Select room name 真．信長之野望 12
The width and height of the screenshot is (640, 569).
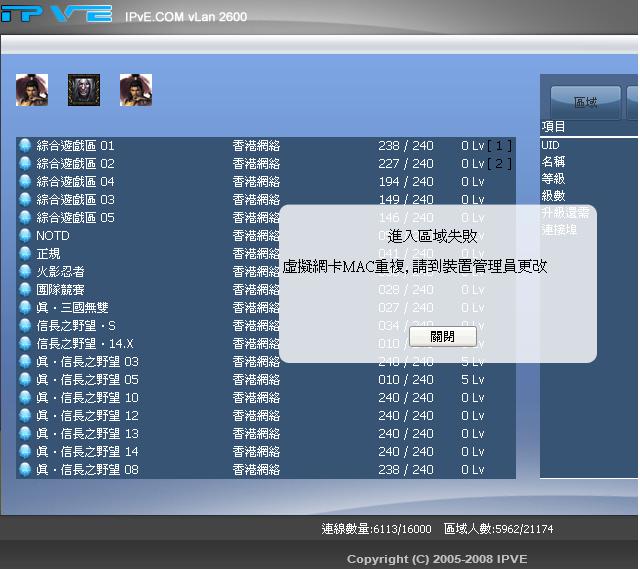(x=87, y=415)
